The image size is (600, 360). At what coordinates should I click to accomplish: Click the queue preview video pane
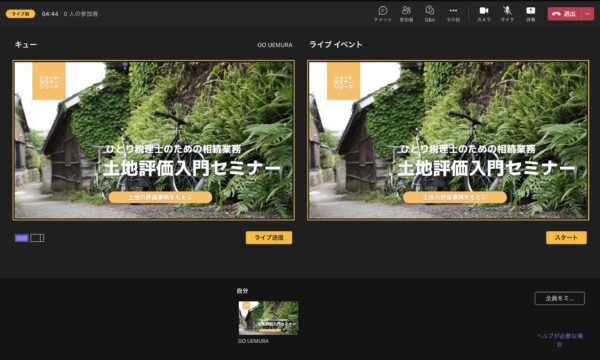coord(154,140)
